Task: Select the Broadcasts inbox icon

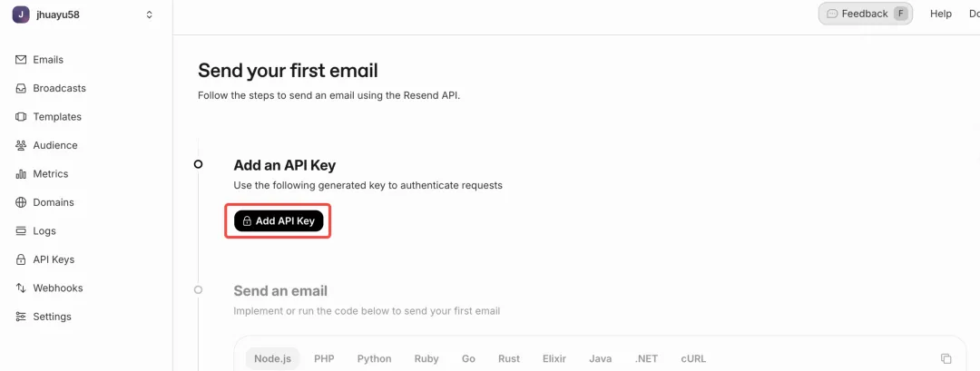Action: pos(21,89)
